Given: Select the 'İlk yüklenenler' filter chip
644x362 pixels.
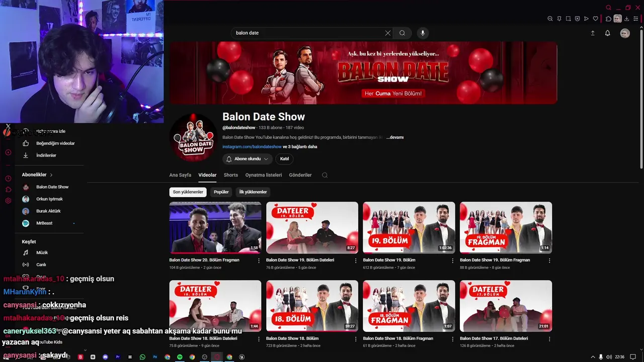Looking at the screenshot, I should [253, 192].
